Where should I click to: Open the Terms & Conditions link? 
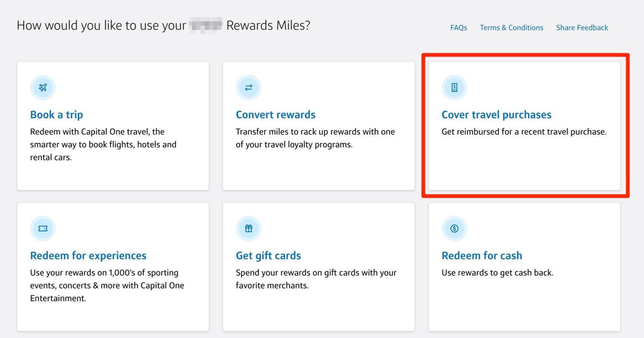(x=511, y=28)
